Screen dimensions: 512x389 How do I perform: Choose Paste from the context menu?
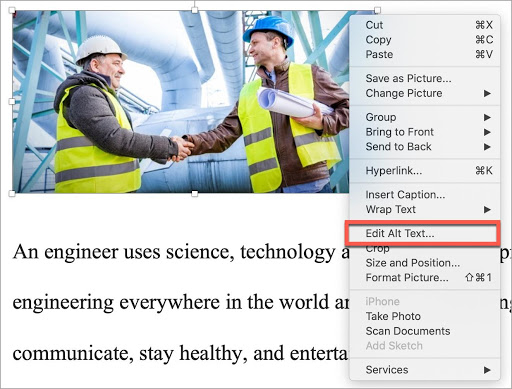424,54
